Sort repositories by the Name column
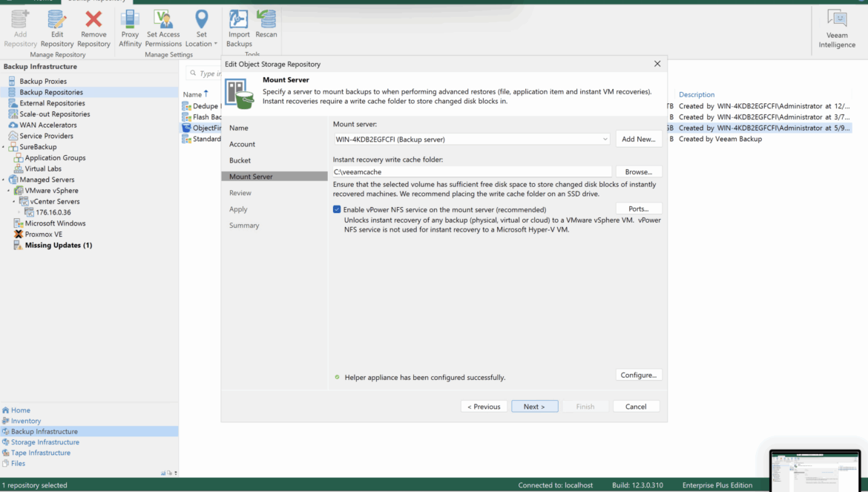 (x=192, y=95)
